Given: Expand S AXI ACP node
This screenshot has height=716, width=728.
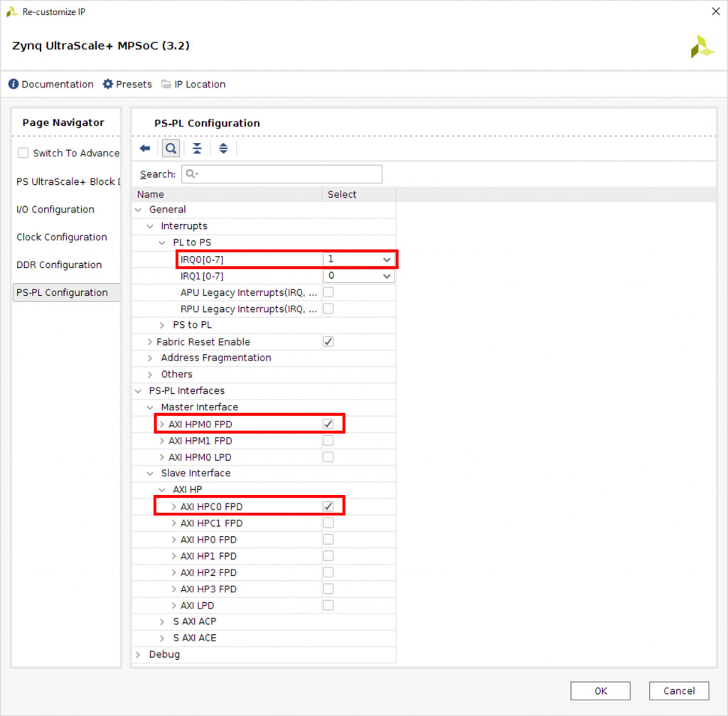Looking at the screenshot, I should (162, 621).
